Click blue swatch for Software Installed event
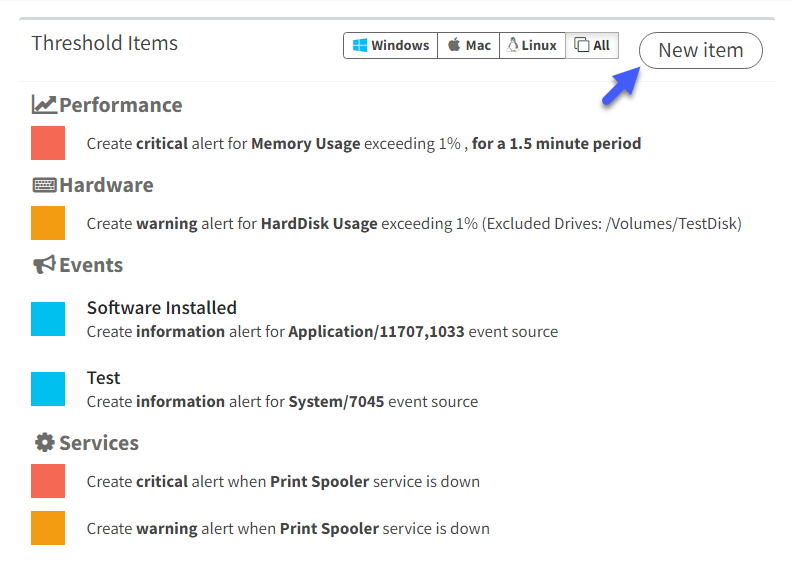 point(48,319)
